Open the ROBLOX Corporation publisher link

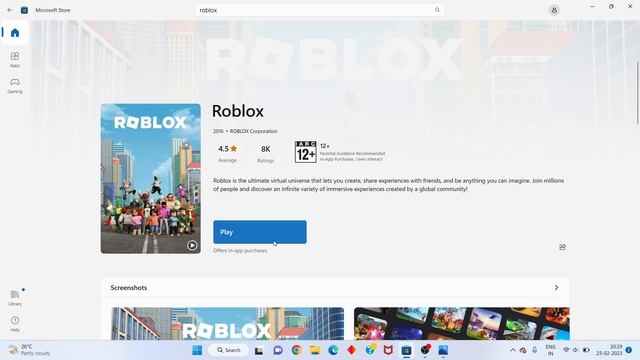(253, 131)
